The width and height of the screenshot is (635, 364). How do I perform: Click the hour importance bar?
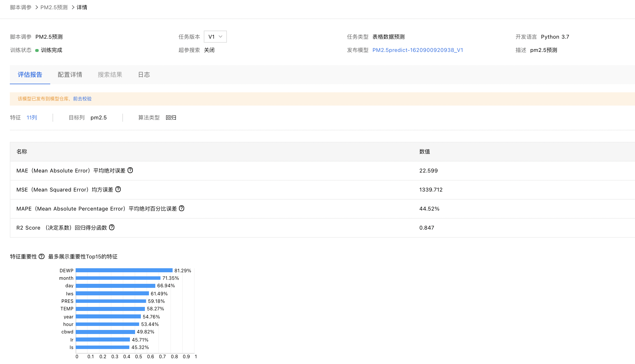(x=107, y=324)
